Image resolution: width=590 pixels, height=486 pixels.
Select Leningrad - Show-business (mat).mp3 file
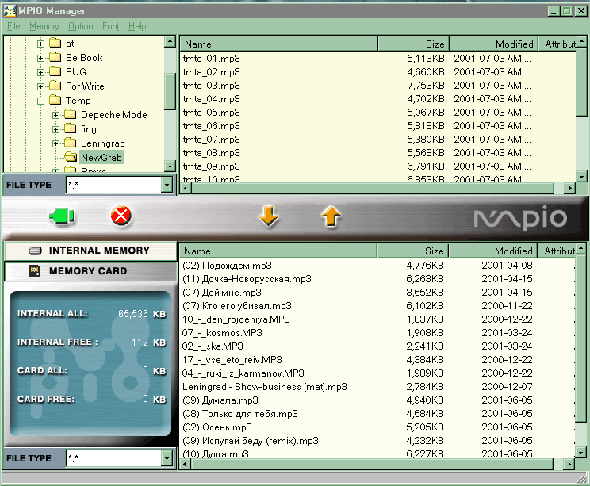(x=265, y=387)
